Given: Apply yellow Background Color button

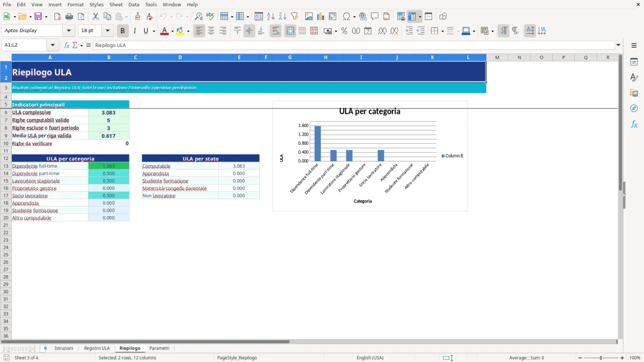Looking at the screenshot, I should click(x=180, y=31).
